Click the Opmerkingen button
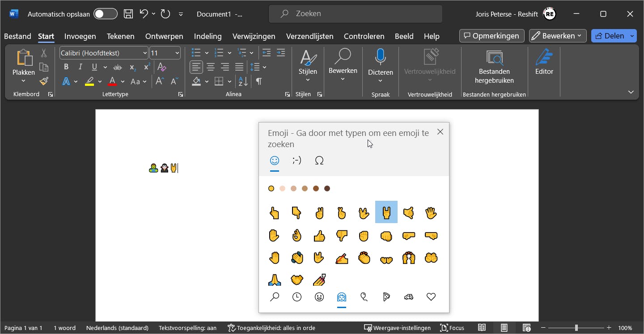This screenshot has width=644, height=334. (491, 36)
